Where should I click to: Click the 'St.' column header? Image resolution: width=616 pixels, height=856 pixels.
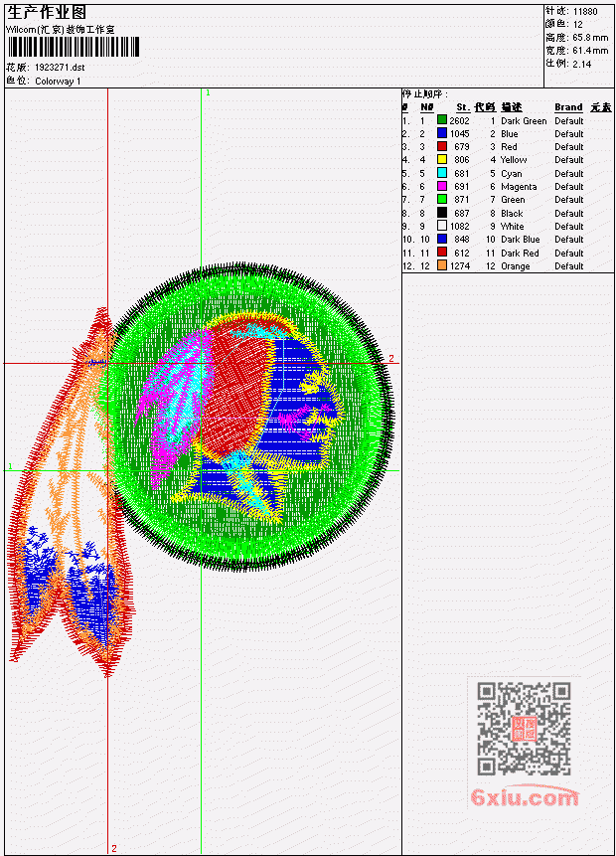[463, 107]
